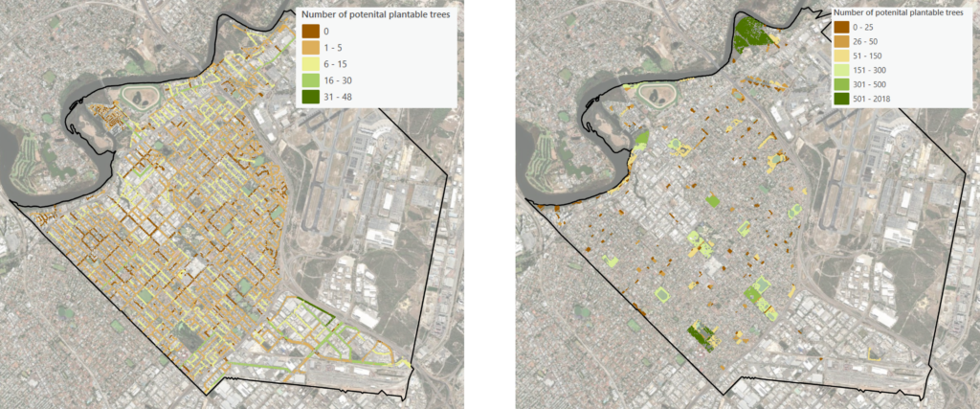Click the '0 - 25' brown swatch in right legend
The height and width of the screenshot is (409, 980).
coord(840,28)
